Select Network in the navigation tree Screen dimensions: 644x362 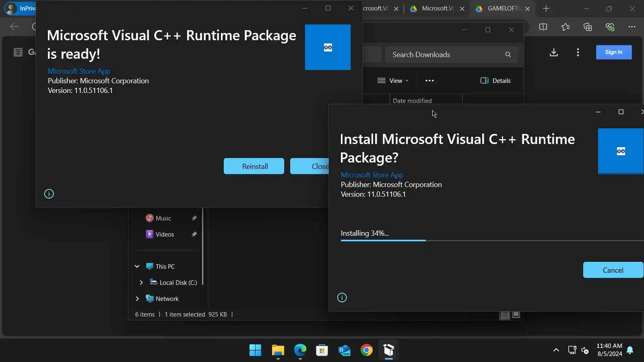coord(167,298)
